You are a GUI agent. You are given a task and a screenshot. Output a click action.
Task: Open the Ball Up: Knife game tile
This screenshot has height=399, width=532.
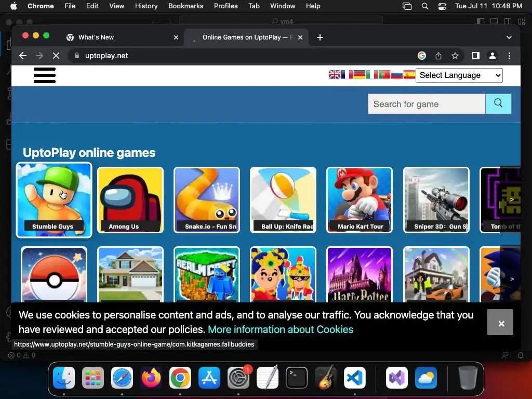pyautogui.click(x=283, y=200)
